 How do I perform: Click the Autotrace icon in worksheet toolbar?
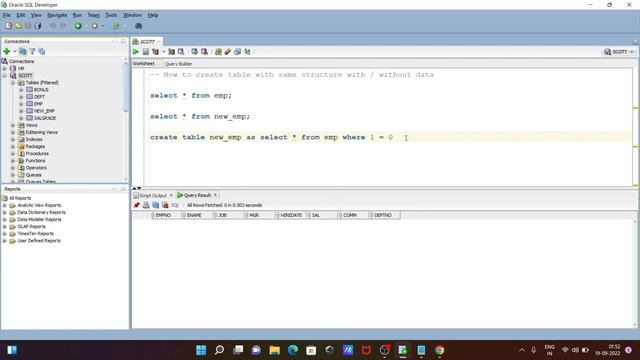171,52
